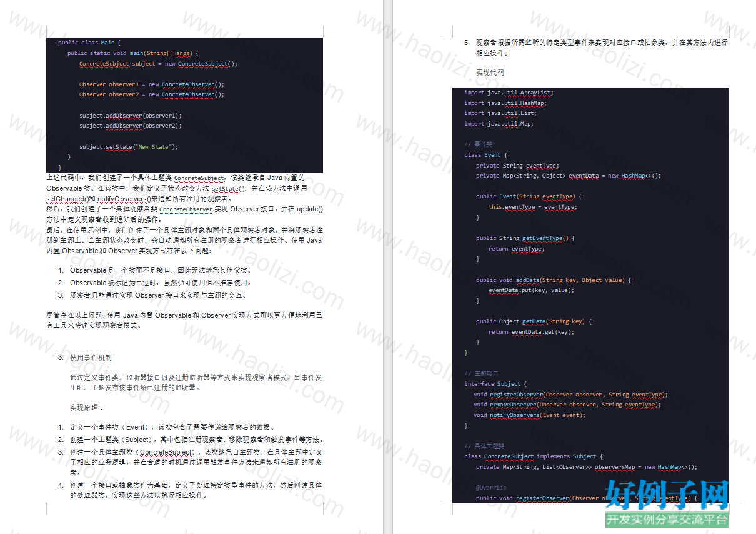
Task: Click the line "void notifyObservers(Event event);"
Action: (x=529, y=415)
